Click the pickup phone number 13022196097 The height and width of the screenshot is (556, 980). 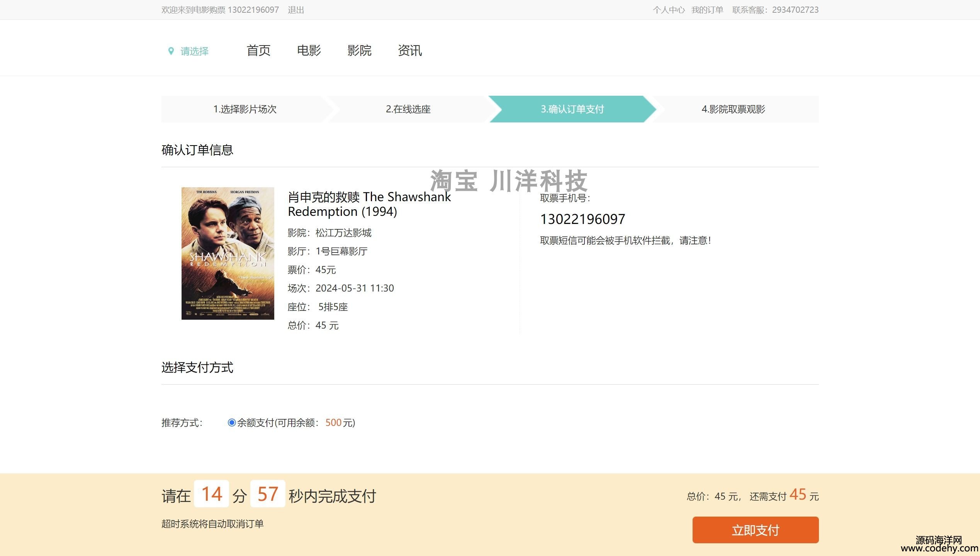[582, 219]
